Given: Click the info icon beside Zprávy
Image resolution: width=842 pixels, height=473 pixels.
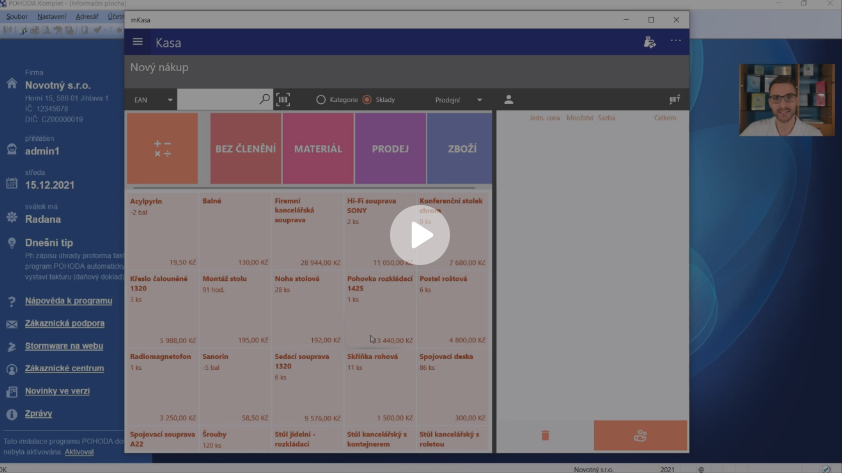Looking at the screenshot, I should pos(12,414).
